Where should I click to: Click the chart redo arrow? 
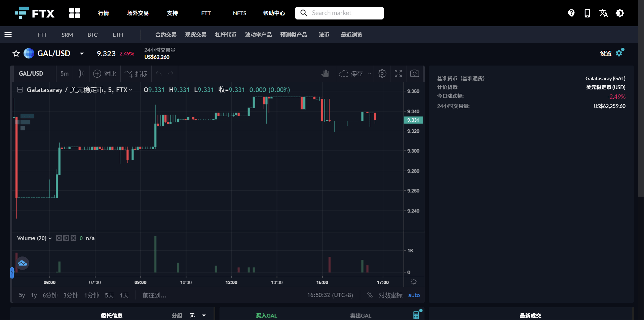point(171,74)
